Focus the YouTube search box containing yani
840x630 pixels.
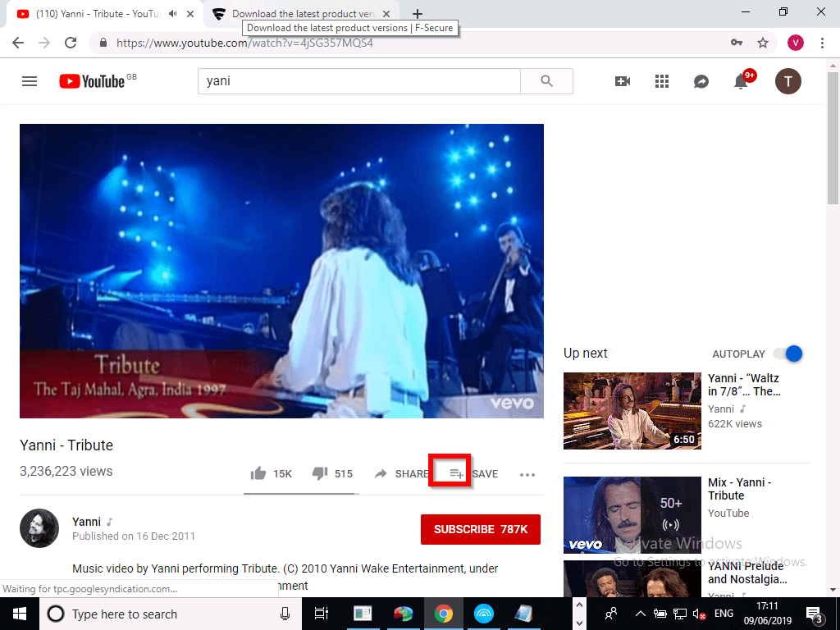[359, 81]
